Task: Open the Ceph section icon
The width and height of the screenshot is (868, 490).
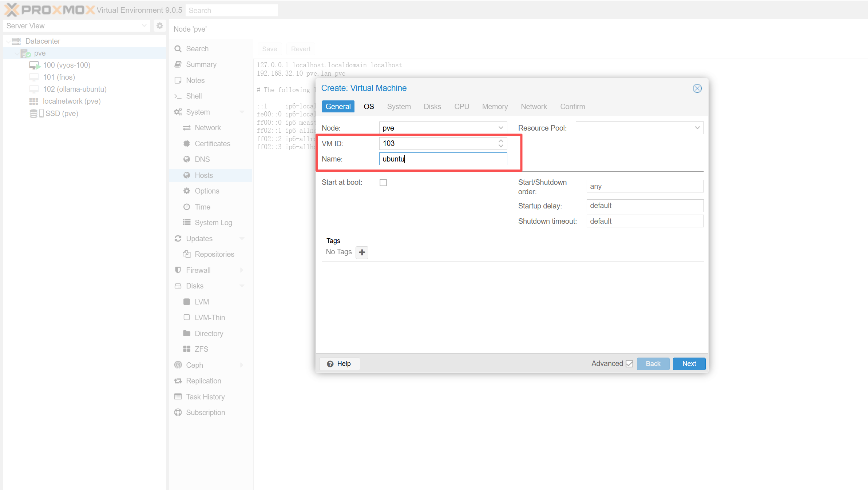Action: click(x=178, y=365)
